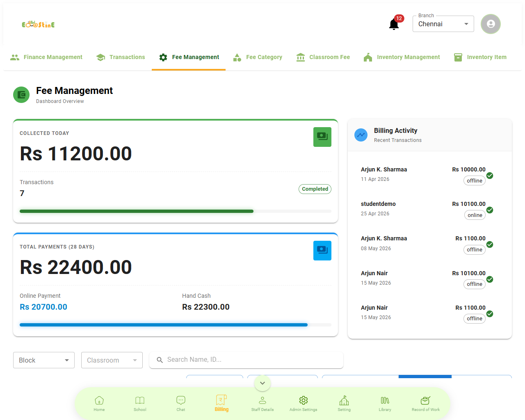Open Admin Settings in bottom navigation
This screenshot has height=420, width=525.
304,404
